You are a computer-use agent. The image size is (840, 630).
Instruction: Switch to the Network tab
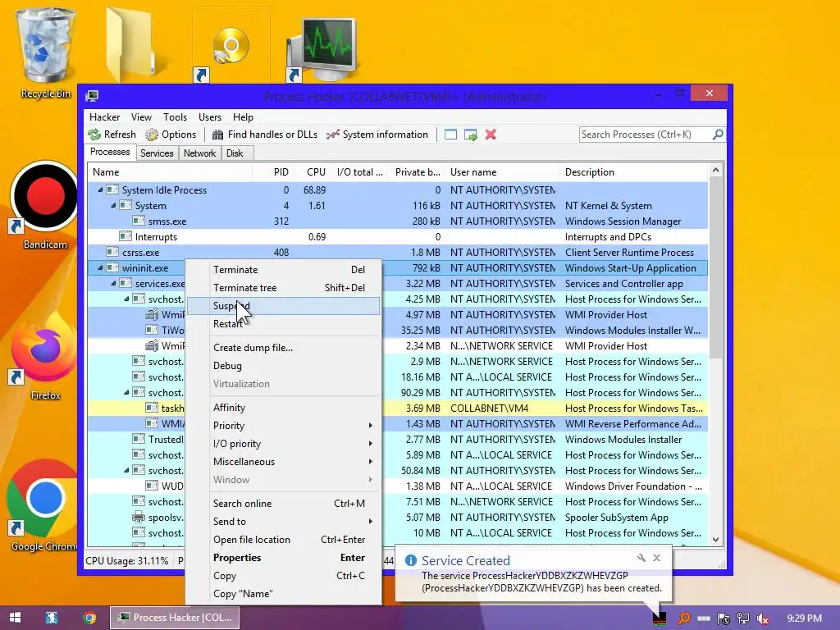200,153
